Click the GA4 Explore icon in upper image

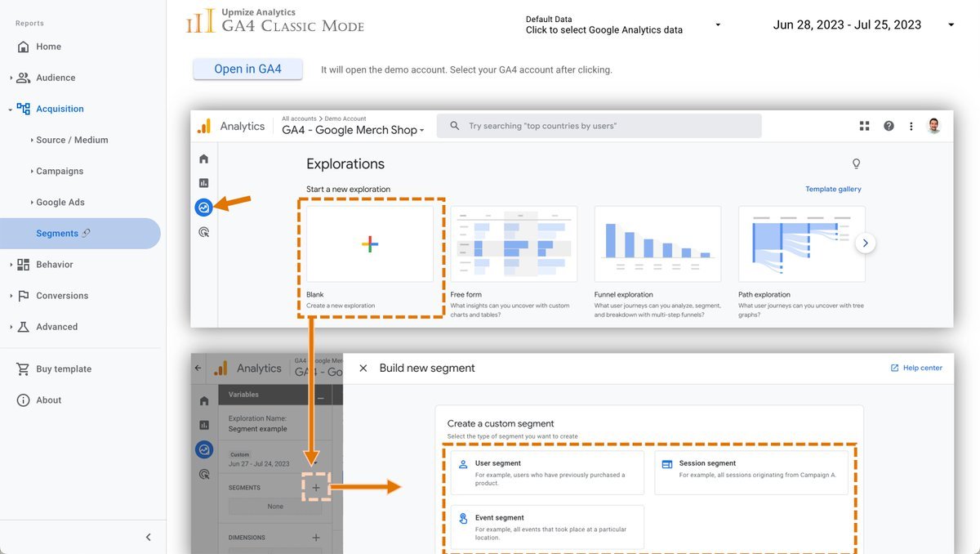pos(204,208)
